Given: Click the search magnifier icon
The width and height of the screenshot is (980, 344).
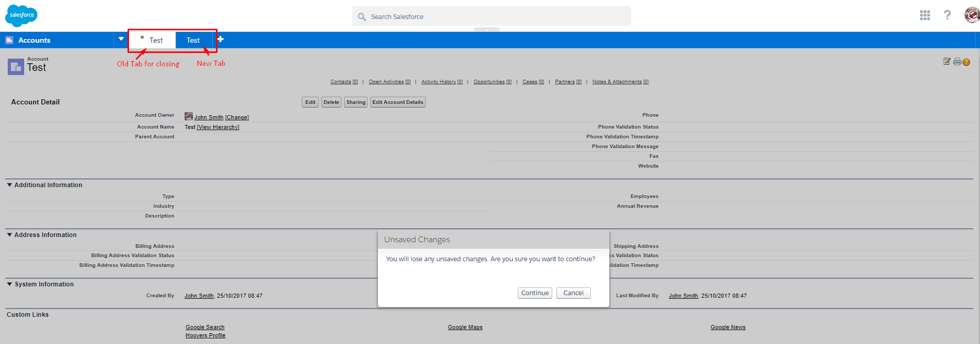Looking at the screenshot, I should 362,16.
